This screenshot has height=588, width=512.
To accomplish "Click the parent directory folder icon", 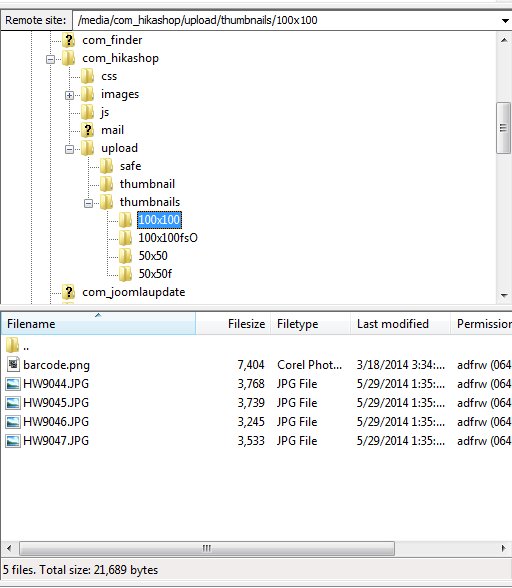I will click(x=12, y=345).
